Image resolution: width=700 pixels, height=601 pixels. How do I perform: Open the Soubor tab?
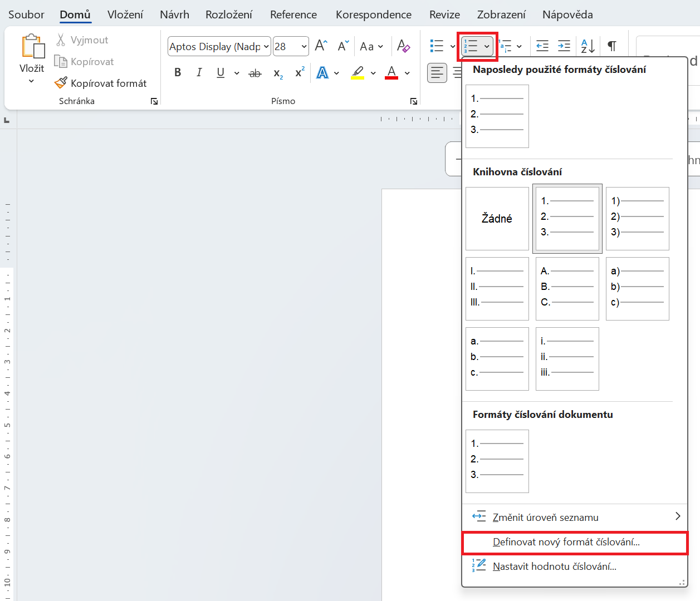(x=26, y=14)
